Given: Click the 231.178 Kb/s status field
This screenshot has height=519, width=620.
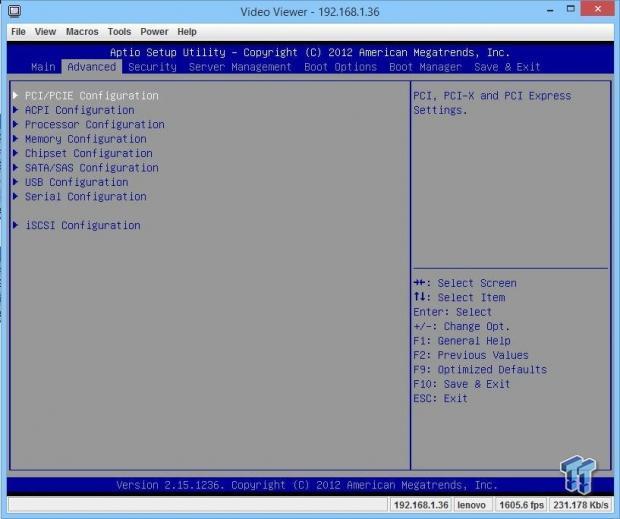Looking at the screenshot, I should click(x=580, y=505).
